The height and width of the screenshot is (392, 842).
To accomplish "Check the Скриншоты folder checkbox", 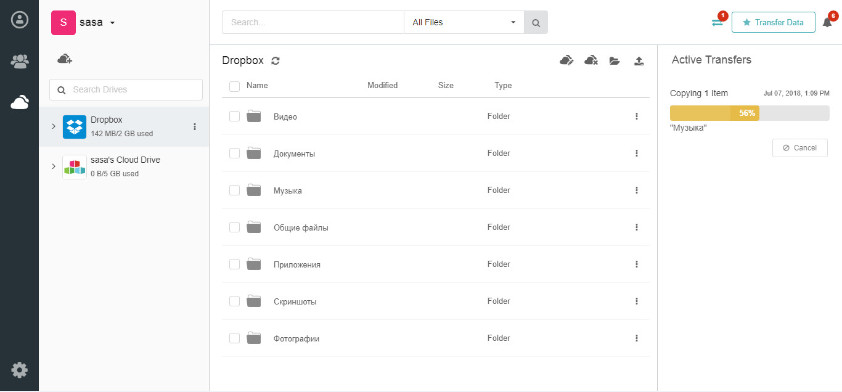I will (x=235, y=302).
